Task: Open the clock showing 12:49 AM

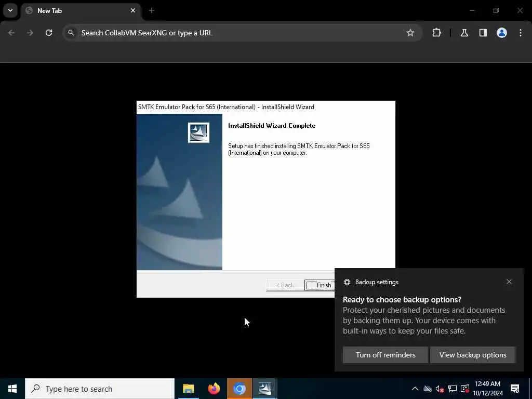Action: (487, 389)
